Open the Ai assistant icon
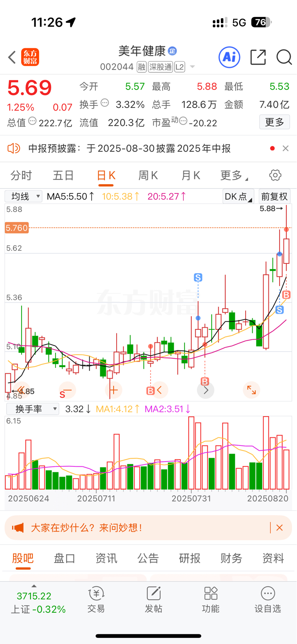The width and height of the screenshot is (297, 644). click(x=229, y=57)
